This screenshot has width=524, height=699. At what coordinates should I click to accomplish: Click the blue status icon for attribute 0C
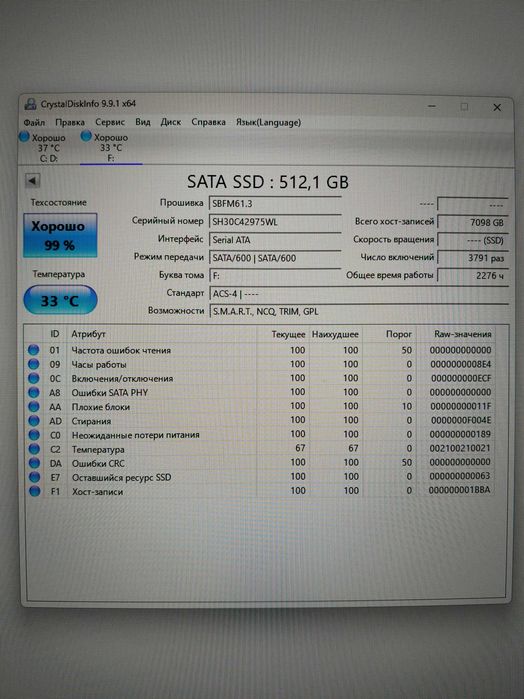pos(33,378)
